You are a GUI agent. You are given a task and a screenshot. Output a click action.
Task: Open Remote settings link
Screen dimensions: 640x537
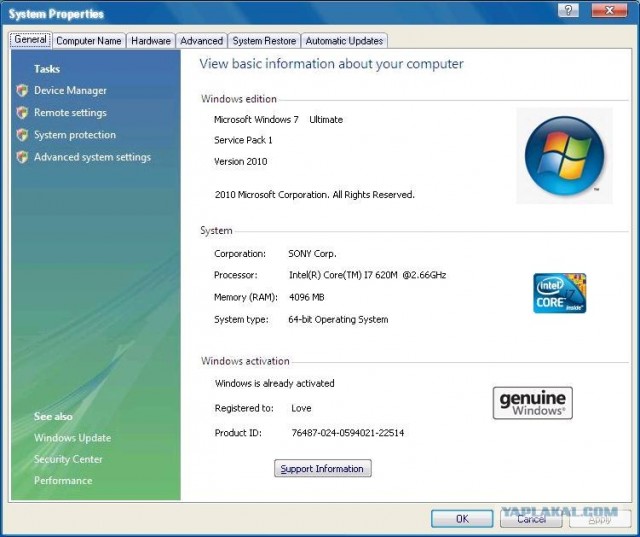(70, 113)
